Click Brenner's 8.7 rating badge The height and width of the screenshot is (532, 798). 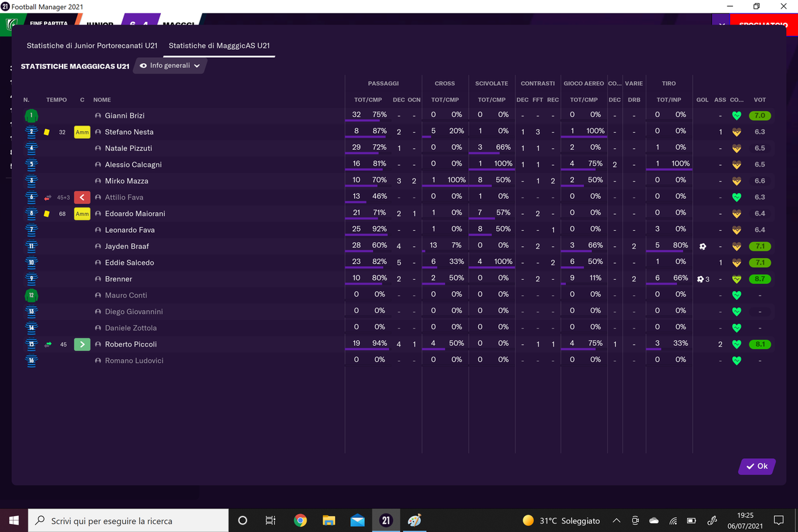pos(759,279)
